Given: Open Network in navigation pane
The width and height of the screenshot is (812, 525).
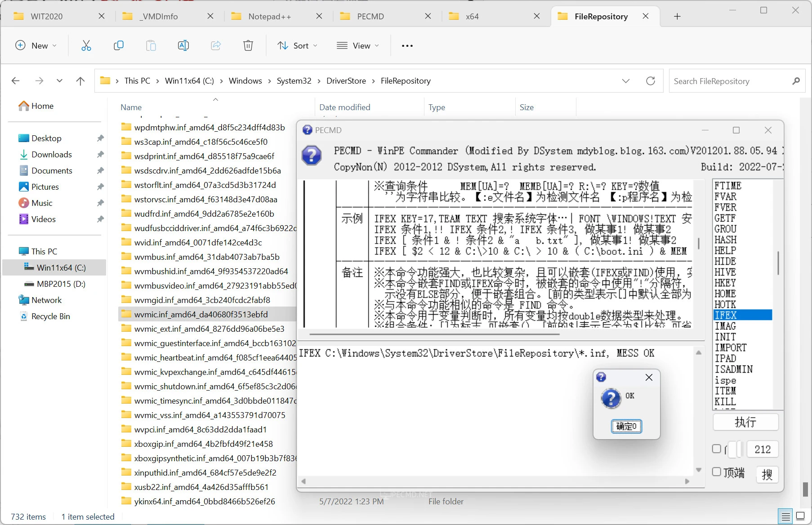Looking at the screenshot, I should point(40,300).
